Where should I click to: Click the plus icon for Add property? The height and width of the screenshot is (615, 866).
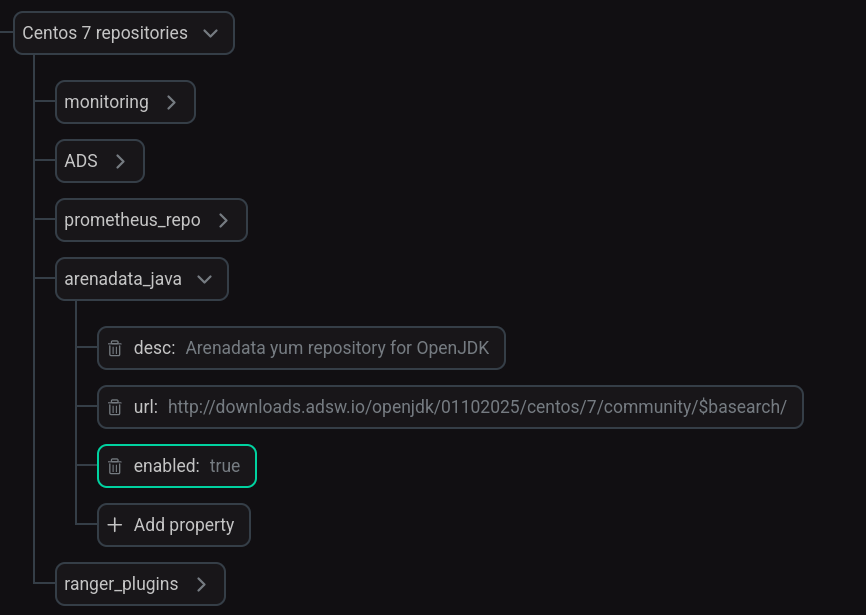click(x=114, y=524)
